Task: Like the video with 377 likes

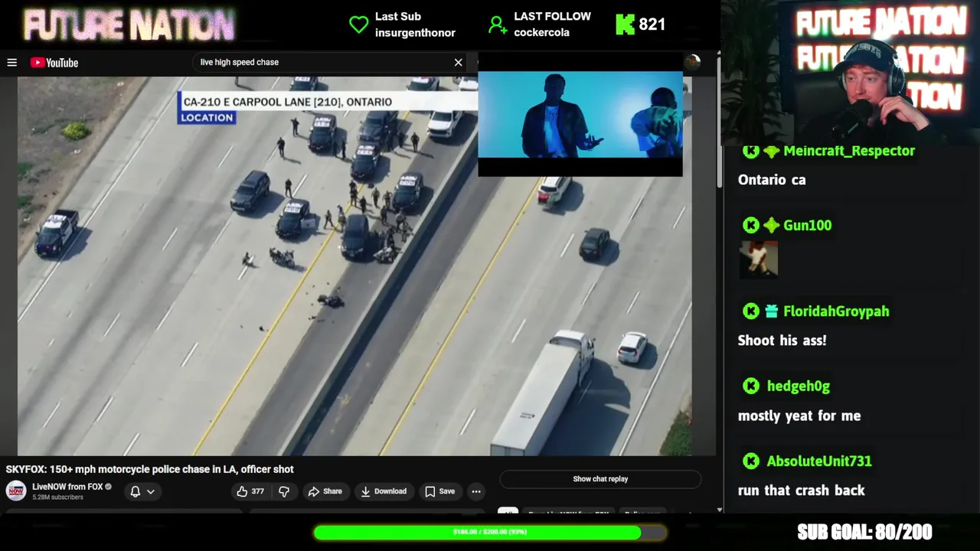Action: point(250,491)
